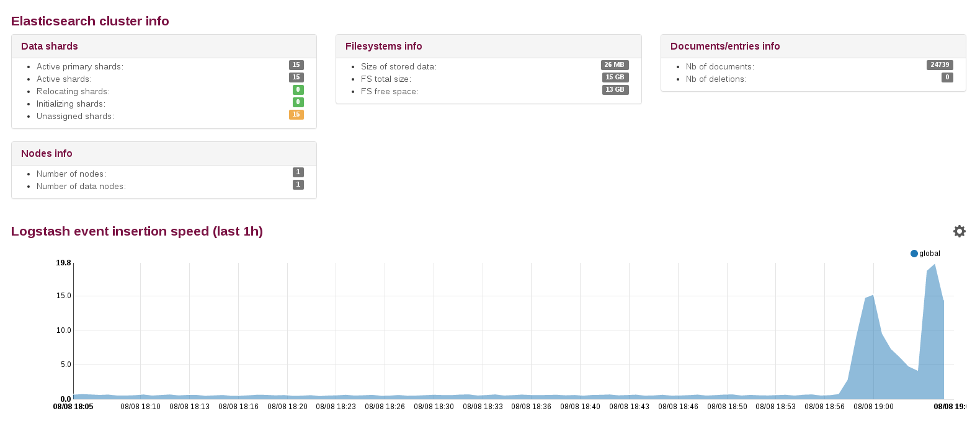Click the 08/08 18:26 time label
980x429 pixels.
tap(385, 407)
